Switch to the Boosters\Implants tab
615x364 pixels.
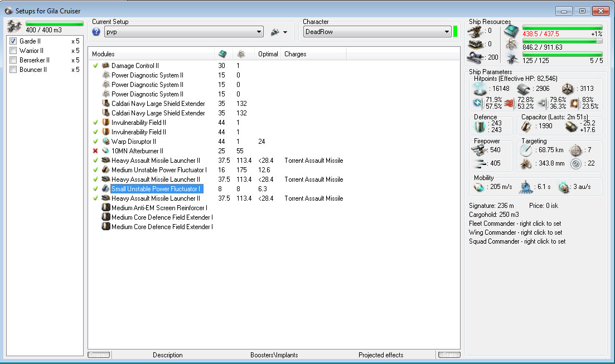274,355
